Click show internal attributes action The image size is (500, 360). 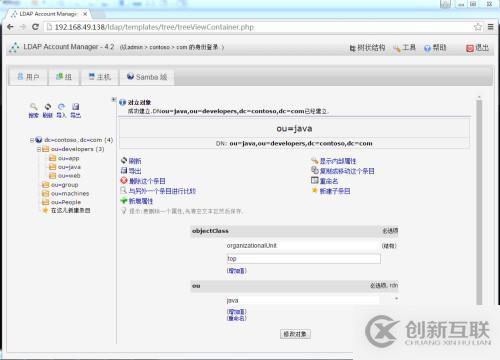334,161
